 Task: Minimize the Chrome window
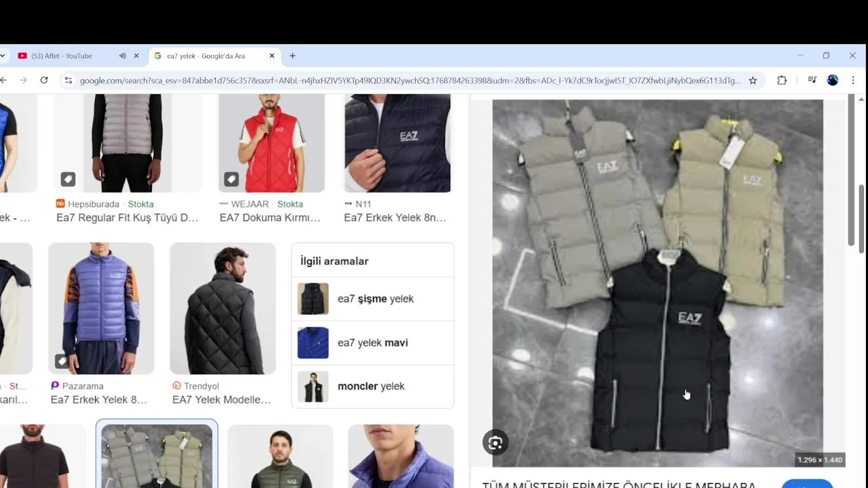tap(800, 56)
